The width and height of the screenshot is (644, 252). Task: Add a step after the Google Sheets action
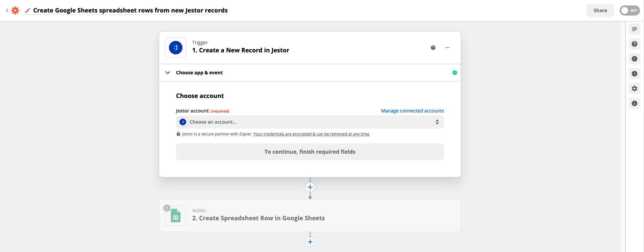310,242
